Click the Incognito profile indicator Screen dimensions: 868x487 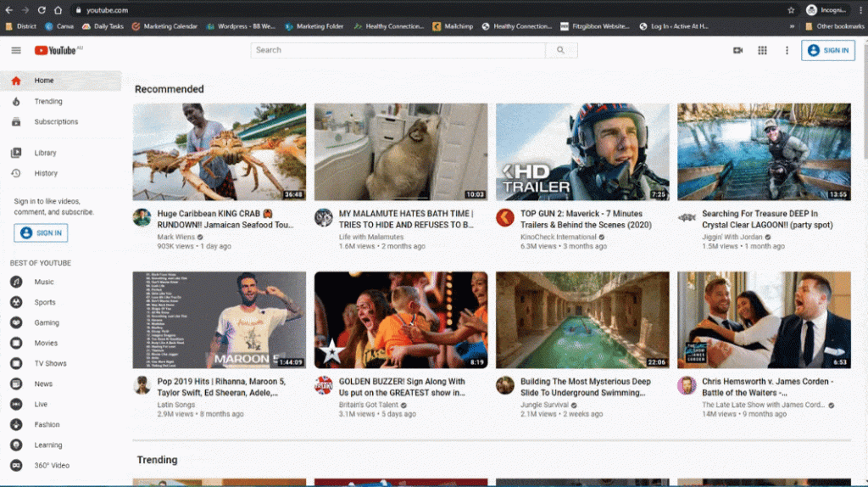point(826,10)
